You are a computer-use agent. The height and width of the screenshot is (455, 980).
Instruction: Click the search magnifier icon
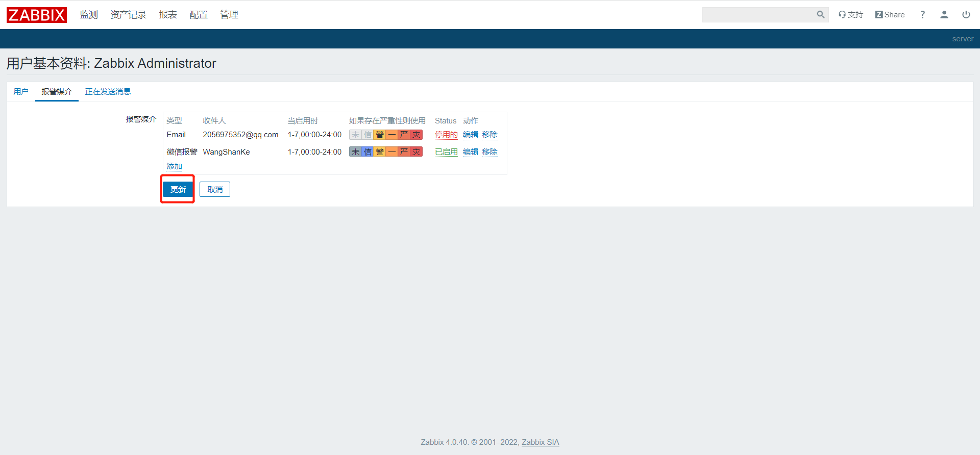tap(821, 15)
